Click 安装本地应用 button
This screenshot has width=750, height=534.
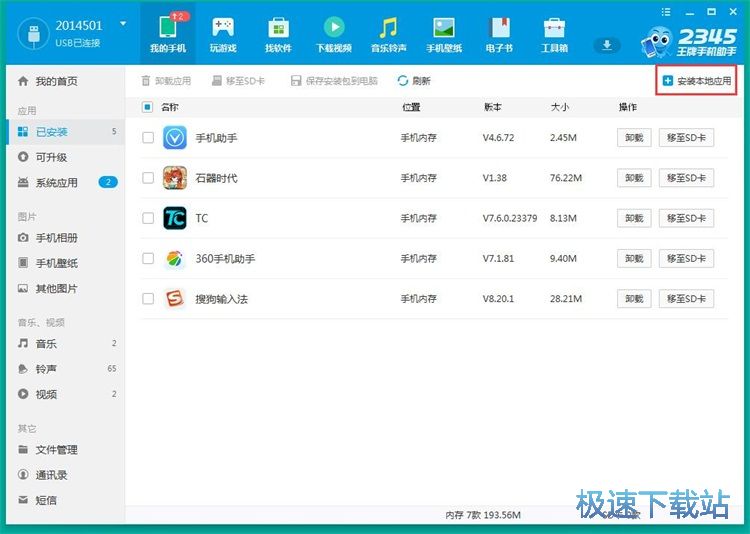[x=696, y=80]
